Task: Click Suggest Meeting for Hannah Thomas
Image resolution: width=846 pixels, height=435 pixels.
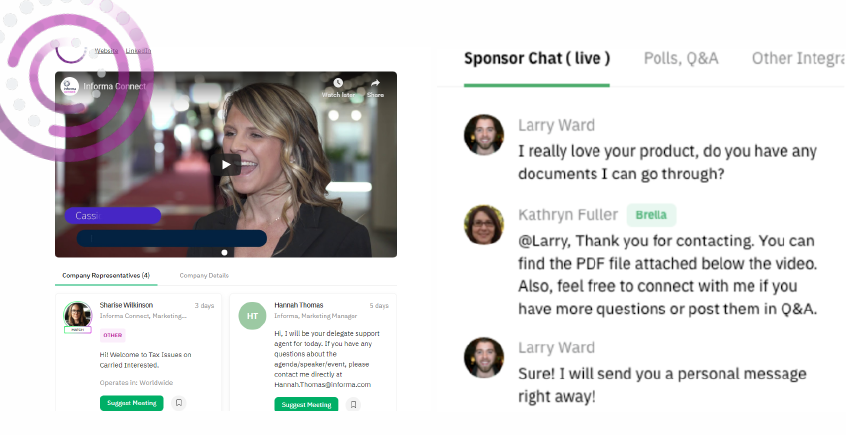Action: point(306,404)
